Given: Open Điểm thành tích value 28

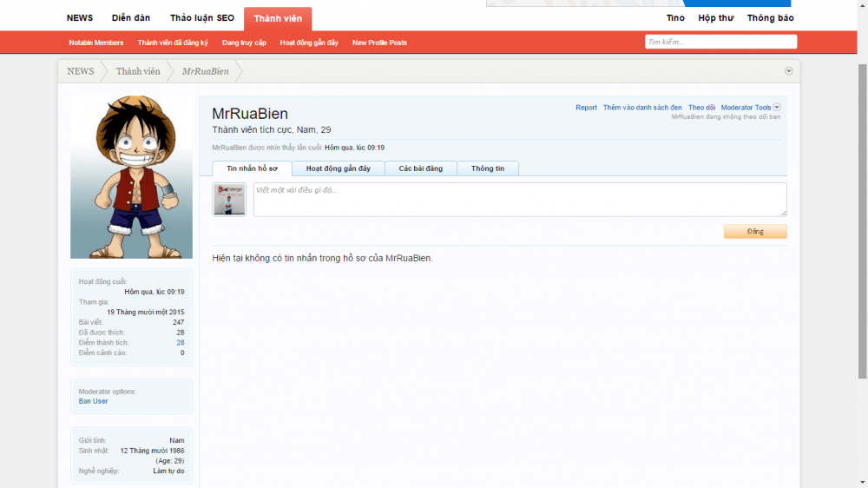Looking at the screenshot, I should pyautogui.click(x=181, y=343).
